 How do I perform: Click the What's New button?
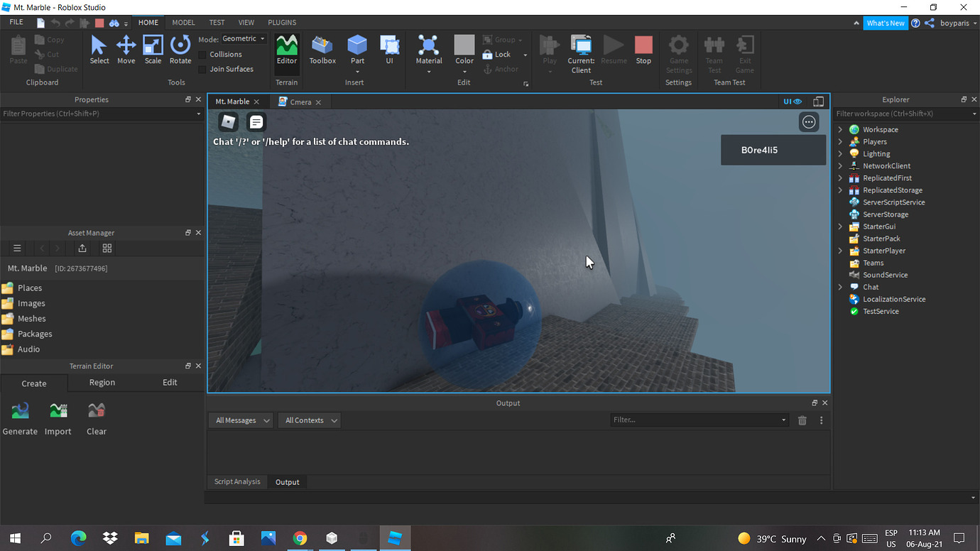[886, 22]
